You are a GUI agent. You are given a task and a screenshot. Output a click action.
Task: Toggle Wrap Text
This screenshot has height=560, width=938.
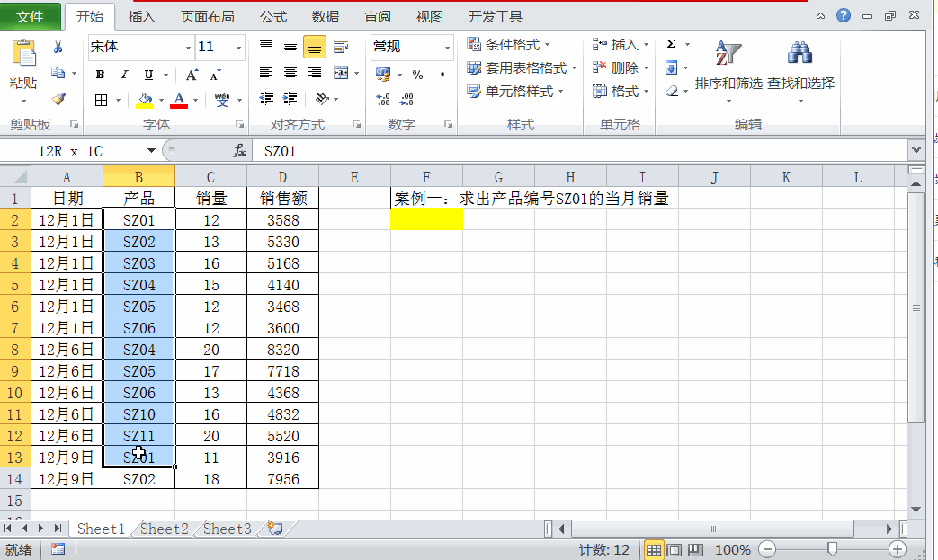(341, 47)
